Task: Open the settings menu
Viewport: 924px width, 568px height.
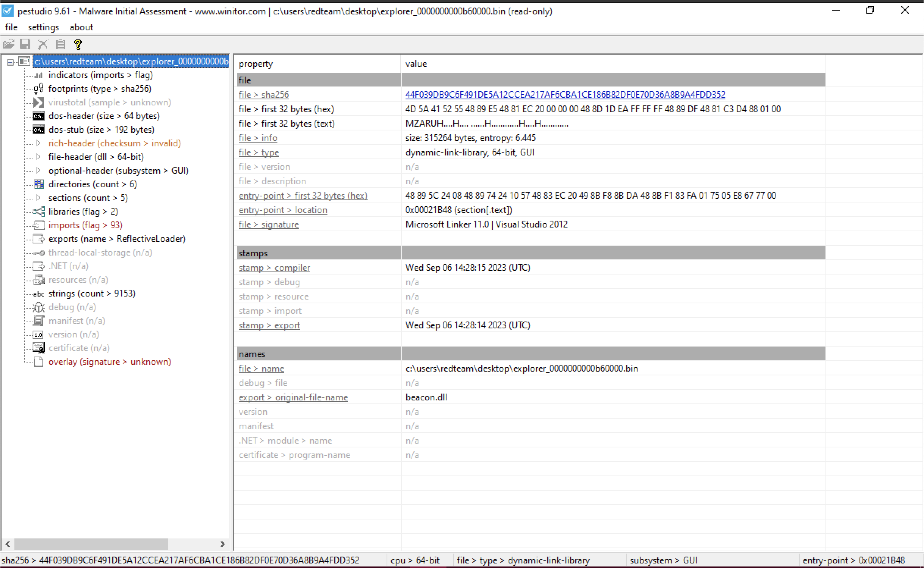Action: (44, 27)
